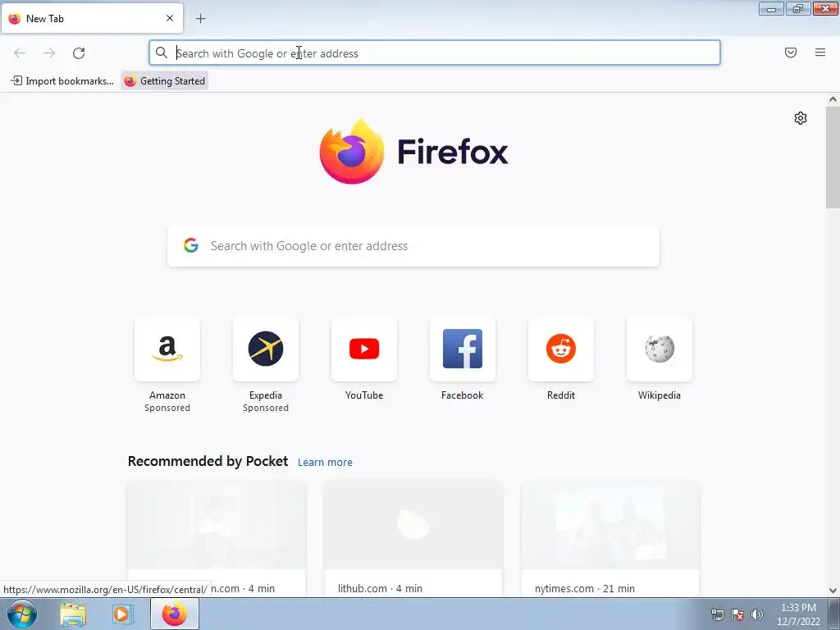Click the taskbar clock showing 1:33 PM

tap(798, 614)
